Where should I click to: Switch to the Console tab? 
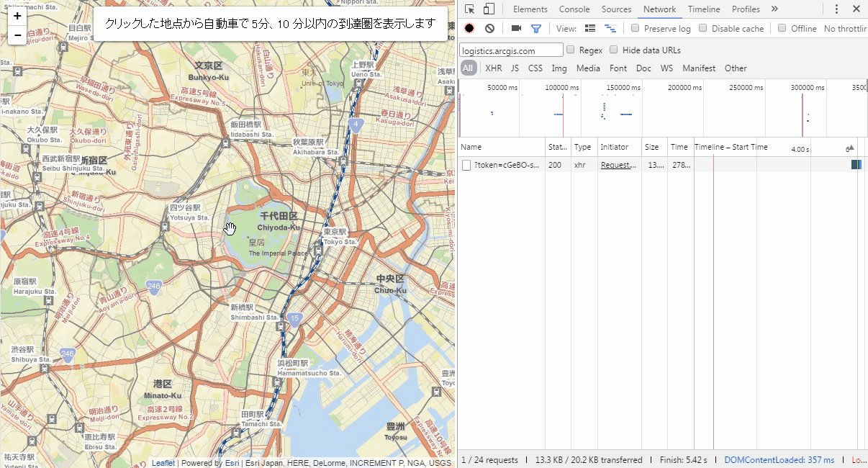click(574, 9)
